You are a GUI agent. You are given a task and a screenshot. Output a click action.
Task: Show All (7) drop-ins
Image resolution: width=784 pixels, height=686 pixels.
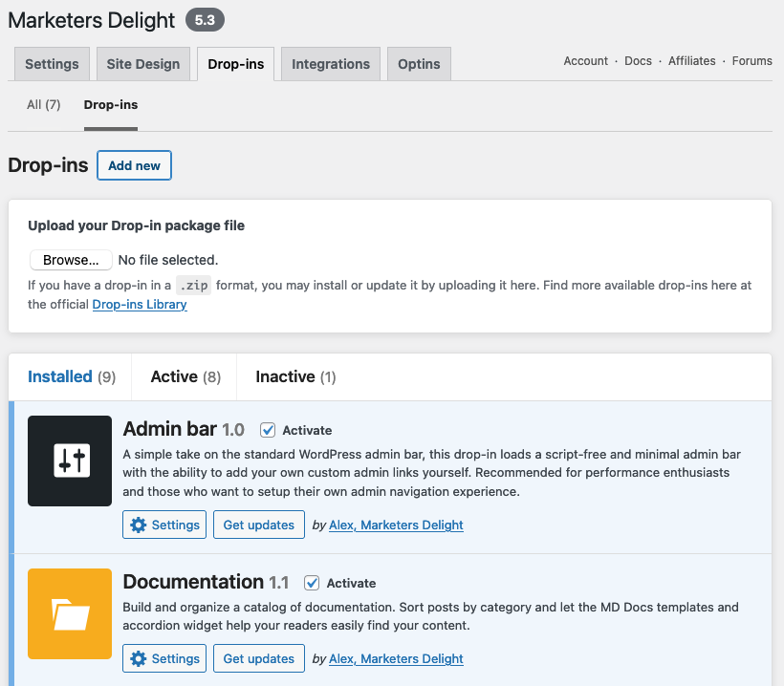point(42,105)
